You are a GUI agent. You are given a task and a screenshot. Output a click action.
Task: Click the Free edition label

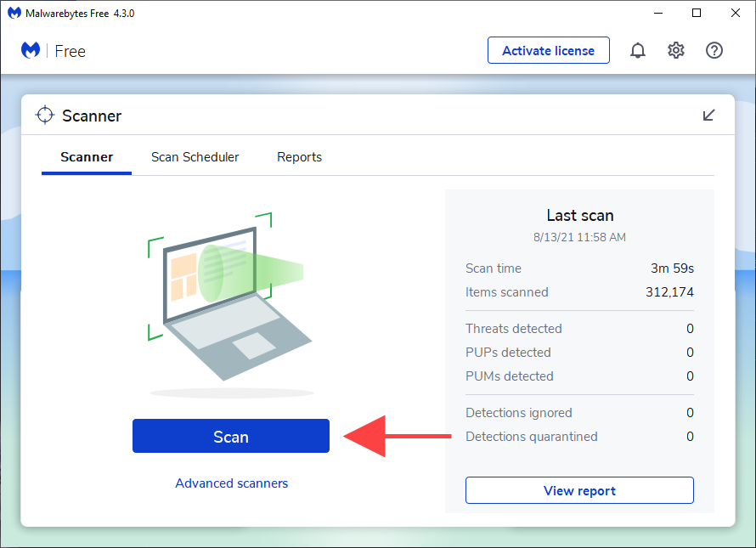pos(70,51)
